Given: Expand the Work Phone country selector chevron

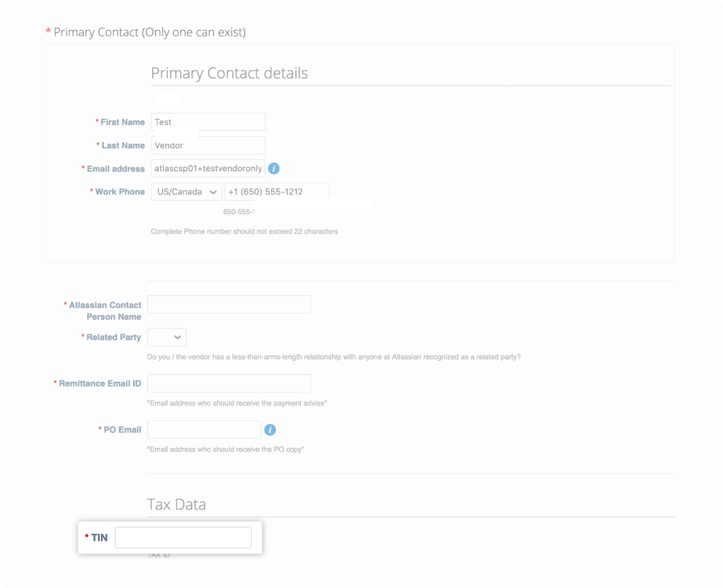Looking at the screenshot, I should (x=213, y=192).
